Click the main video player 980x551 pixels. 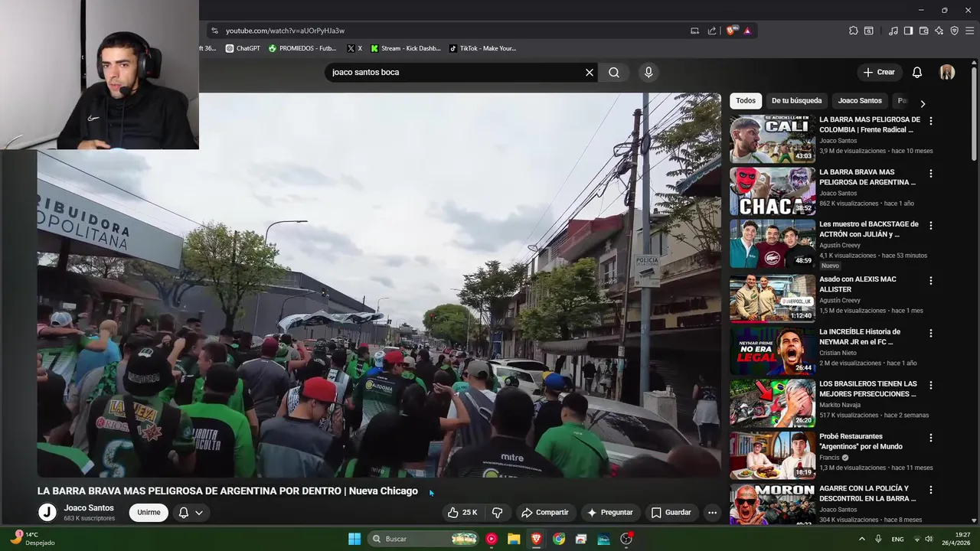(379, 285)
